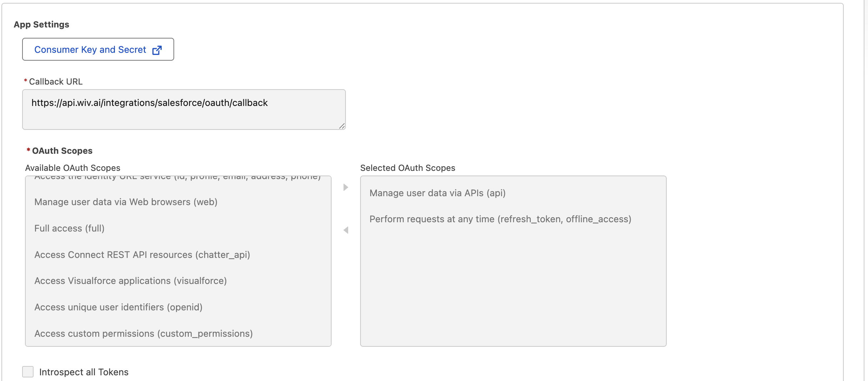Click the Introspect all Tokens label
This screenshot has height=381, width=868.
click(x=84, y=372)
